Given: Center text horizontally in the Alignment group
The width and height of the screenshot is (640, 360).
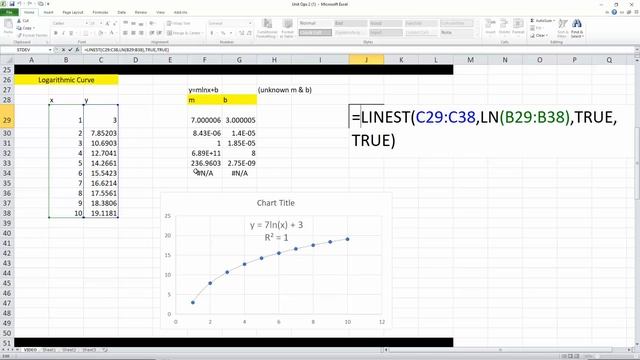Looking at the screenshot, I should [x=133, y=33].
